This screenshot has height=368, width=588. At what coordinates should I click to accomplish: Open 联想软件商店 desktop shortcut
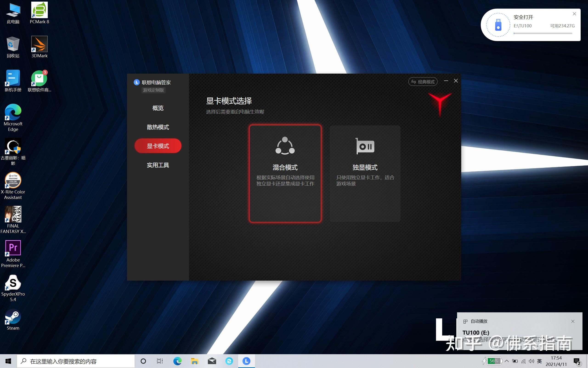(39, 81)
